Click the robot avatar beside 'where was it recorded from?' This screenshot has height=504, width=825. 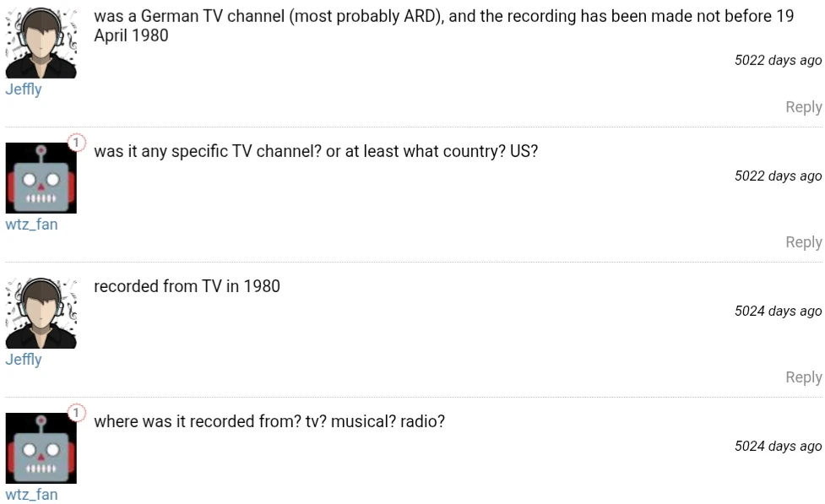41,448
